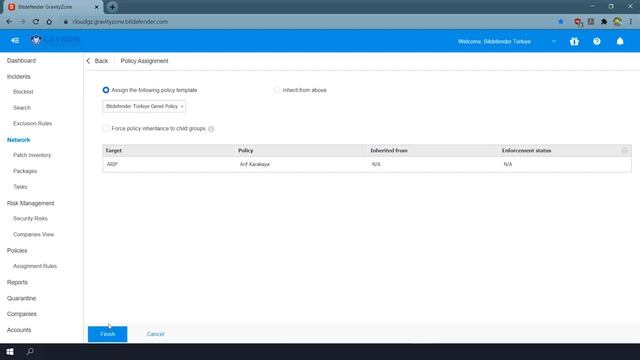Open Tasks under Network

tap(20, 187)
